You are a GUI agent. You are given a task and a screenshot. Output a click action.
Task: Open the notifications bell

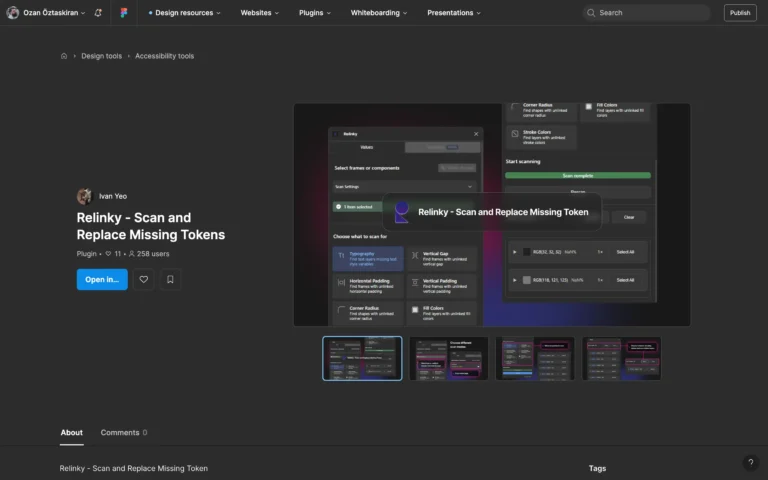(98, 13)
